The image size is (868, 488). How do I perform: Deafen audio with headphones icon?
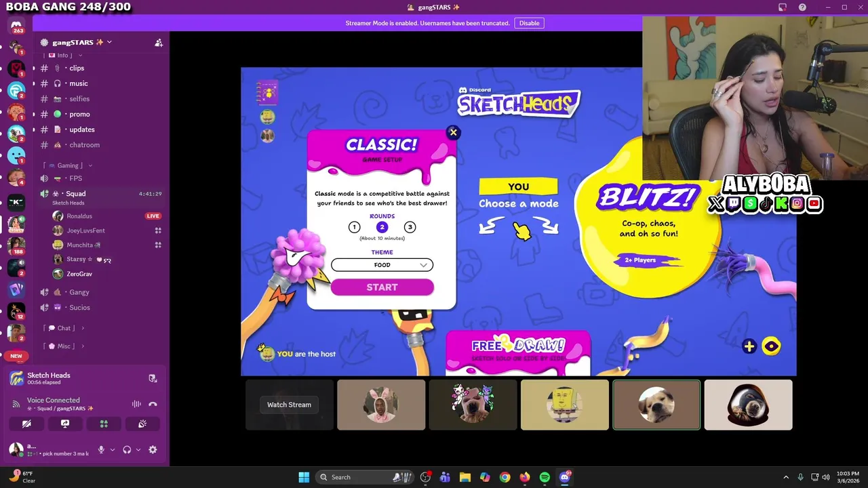127,449
